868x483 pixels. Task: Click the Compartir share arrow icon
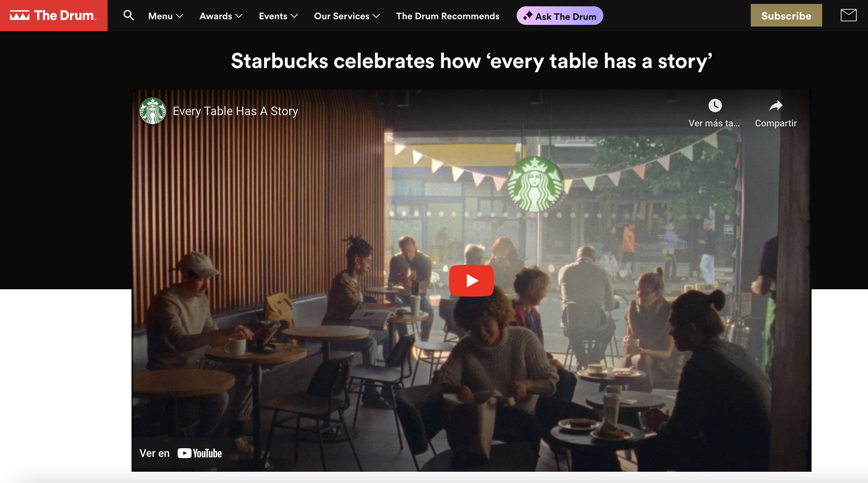776,106
